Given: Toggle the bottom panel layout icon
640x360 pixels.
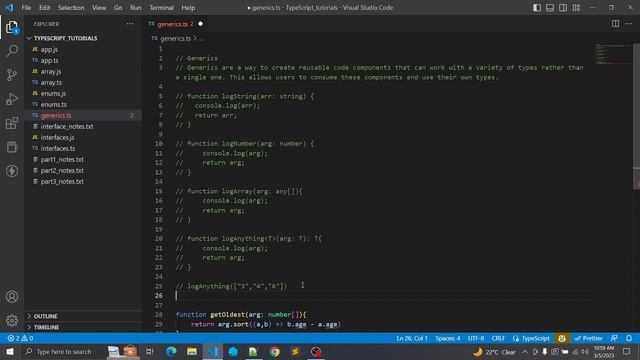Looking at the screenshot, I should point(550,7).
